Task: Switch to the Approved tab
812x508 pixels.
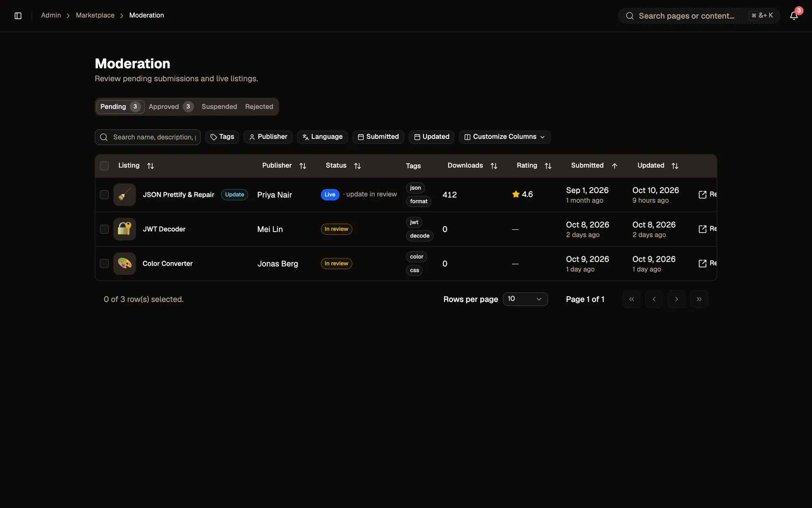Action: 171,106
